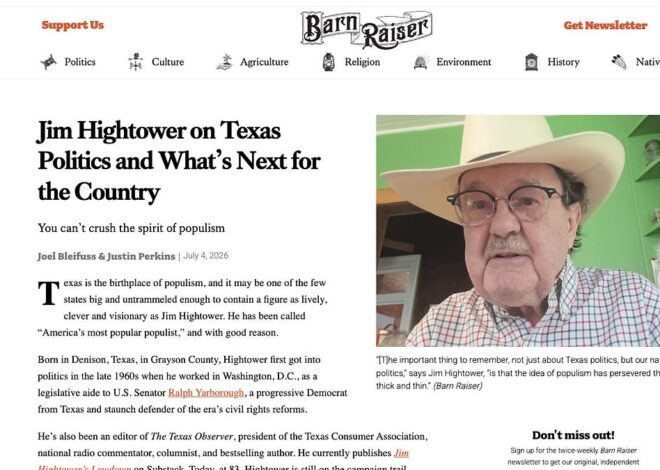
Task: Open the History section
Action: (563, 62)
